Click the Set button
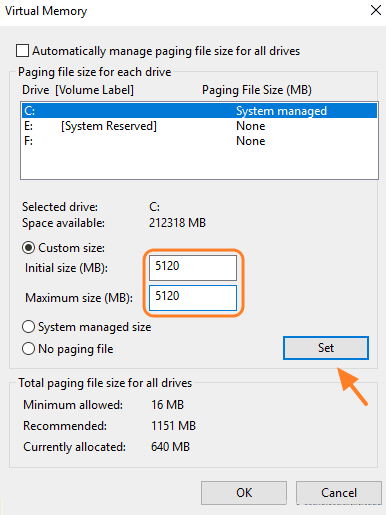The width and height of the screenshot is (386, 515). (326, 348)
